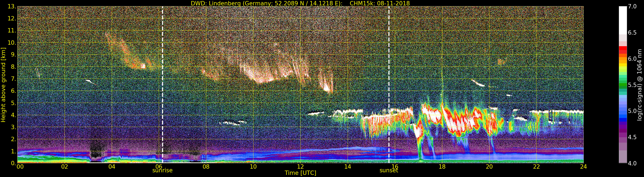
Task: Click colorbar tick value '6.5'
Action: [x=632, y=33]
